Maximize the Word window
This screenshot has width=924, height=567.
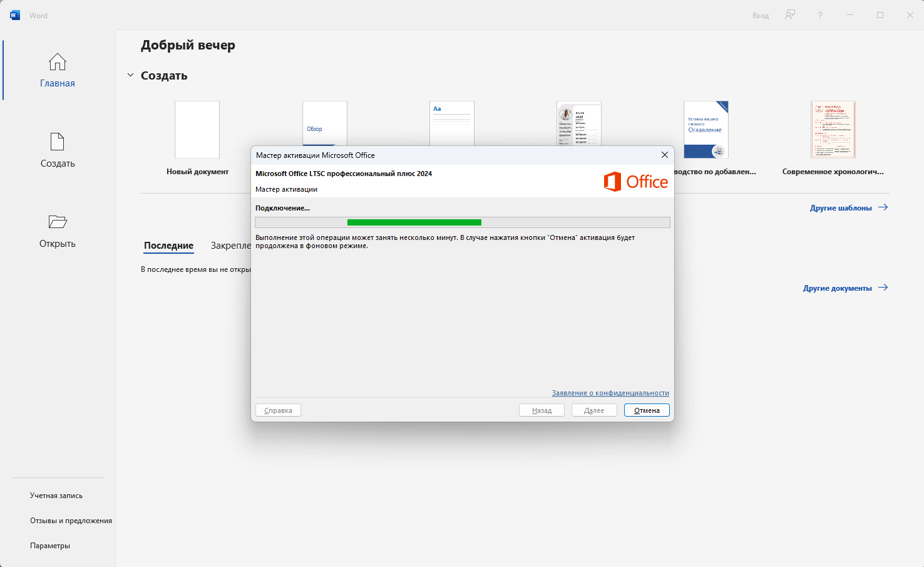tap(880, 15)
